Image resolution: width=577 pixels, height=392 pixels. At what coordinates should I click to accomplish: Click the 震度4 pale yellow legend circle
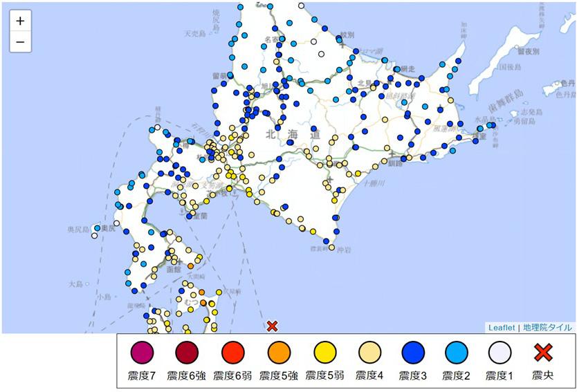pos(370,353)
